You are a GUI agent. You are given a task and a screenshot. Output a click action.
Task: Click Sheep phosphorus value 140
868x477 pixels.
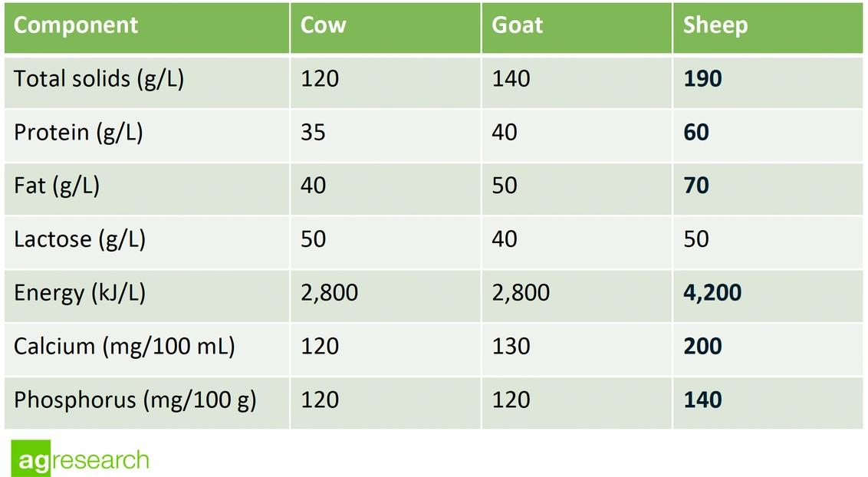702,400
